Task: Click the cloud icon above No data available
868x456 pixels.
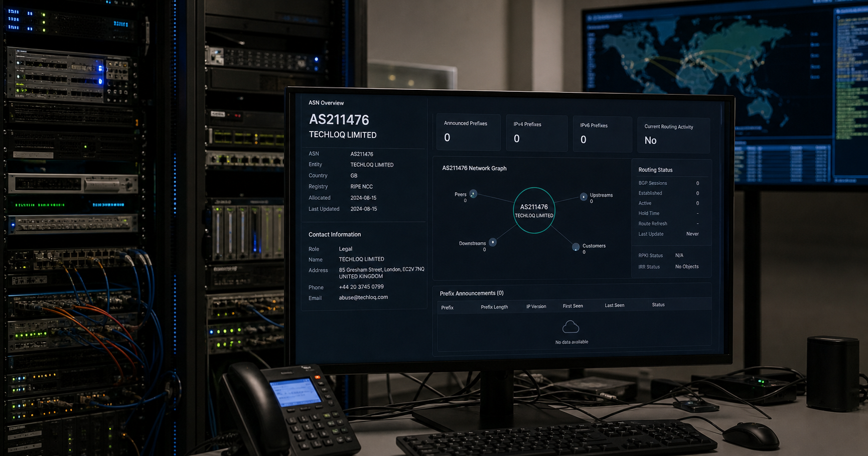Action: point(570,327)
